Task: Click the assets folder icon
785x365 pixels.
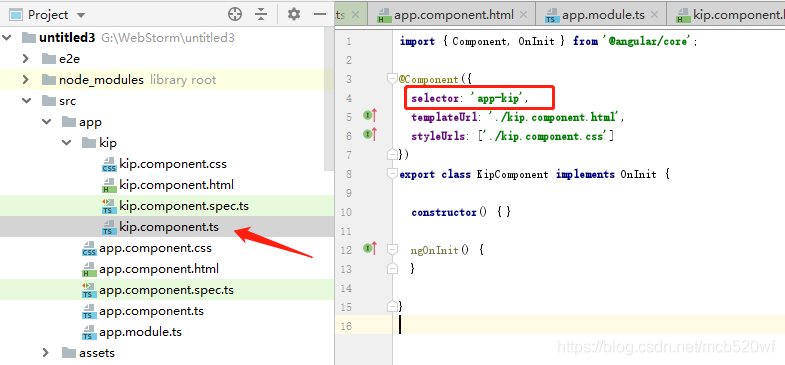Action: (x=69, y=353)
